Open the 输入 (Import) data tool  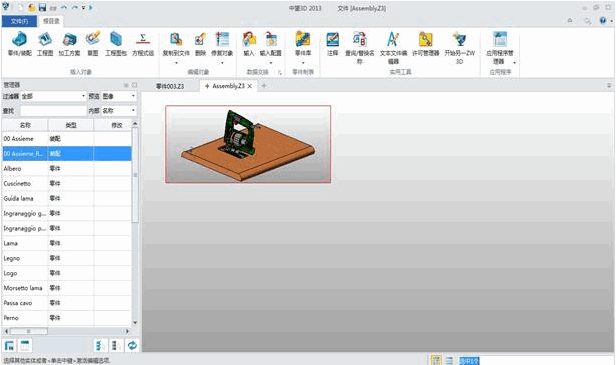click(249, 44)
